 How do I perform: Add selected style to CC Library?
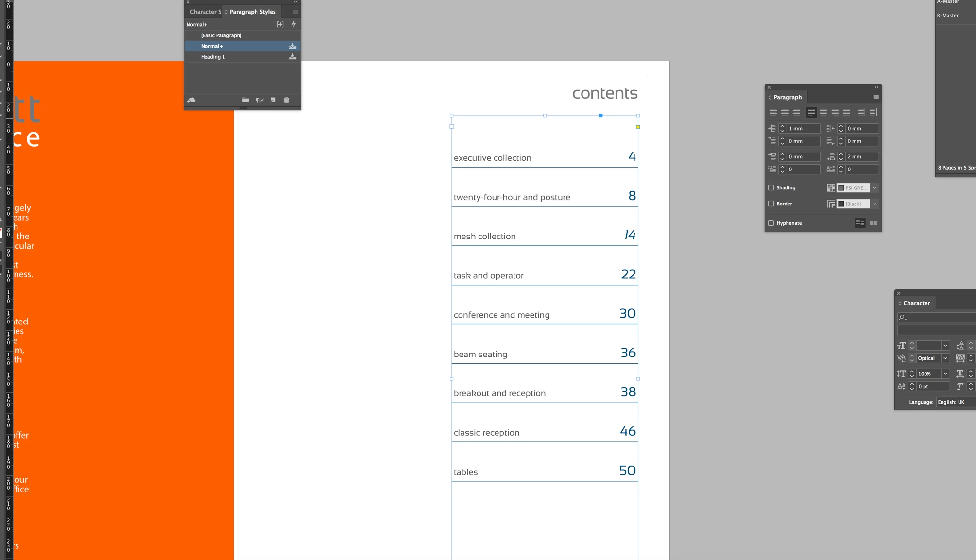pyautogui.click(x=191, y=100)
